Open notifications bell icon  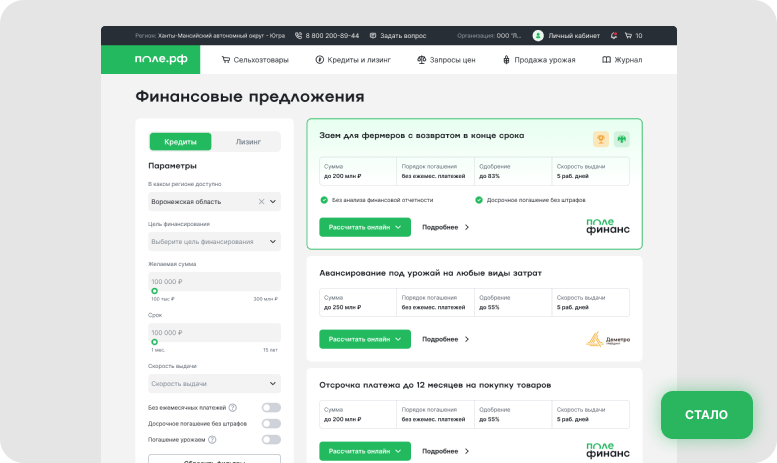[x=613, y=36]
